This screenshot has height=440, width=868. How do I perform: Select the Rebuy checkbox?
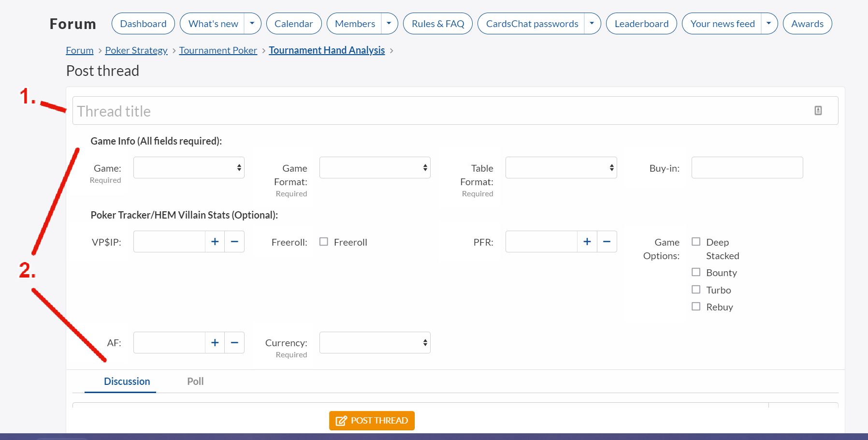(x=696, y=307)
